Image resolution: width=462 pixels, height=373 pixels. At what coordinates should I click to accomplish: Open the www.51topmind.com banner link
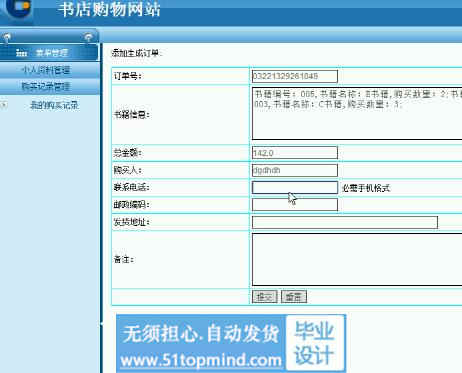pos(201,361)
